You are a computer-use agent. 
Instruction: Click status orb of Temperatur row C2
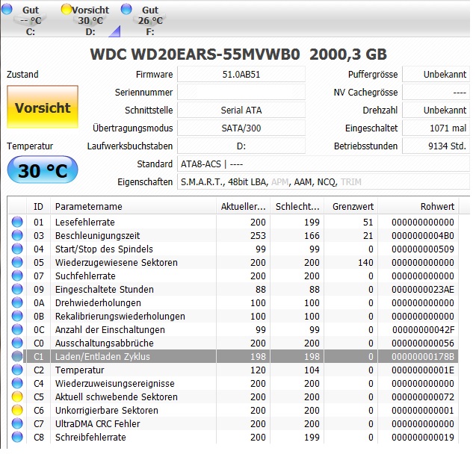pyautogui.click(x=17, y=370)
